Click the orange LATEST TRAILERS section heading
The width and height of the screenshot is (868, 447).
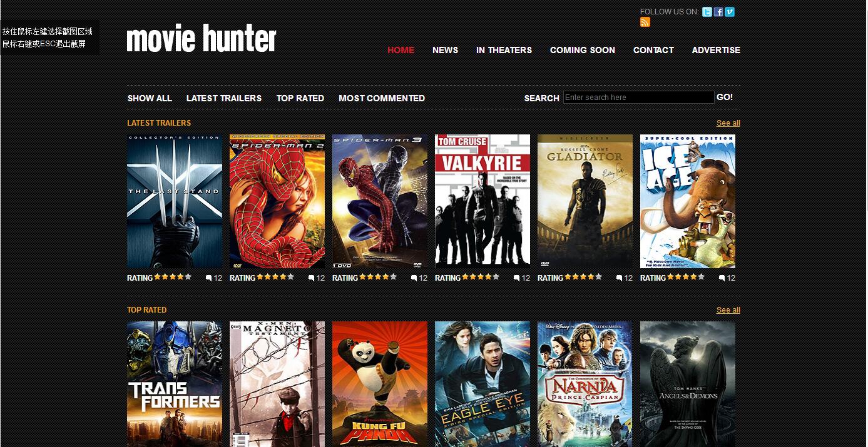click(x=159, y=123)
